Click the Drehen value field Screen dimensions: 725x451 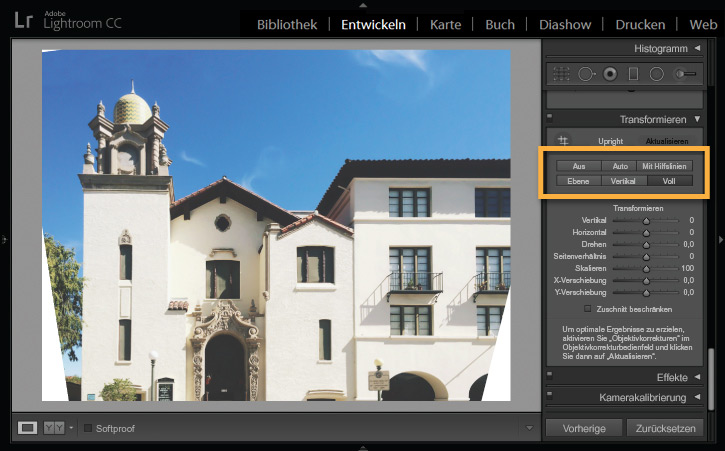tap(688, 244)
